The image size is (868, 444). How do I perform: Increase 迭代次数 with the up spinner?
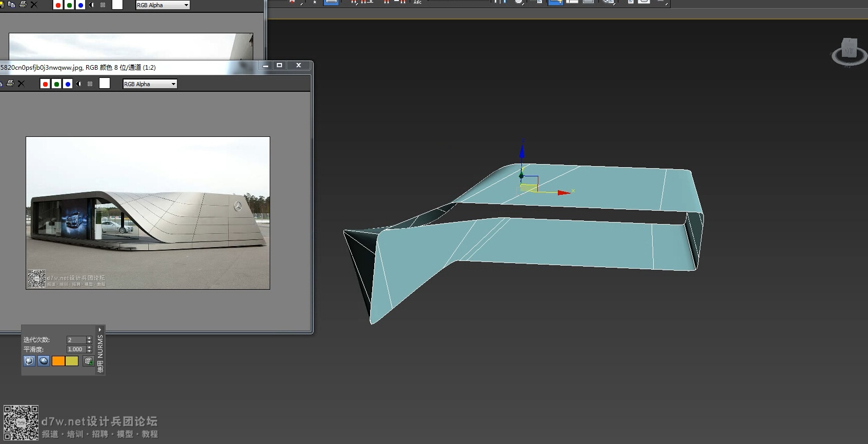click(89, 338)
